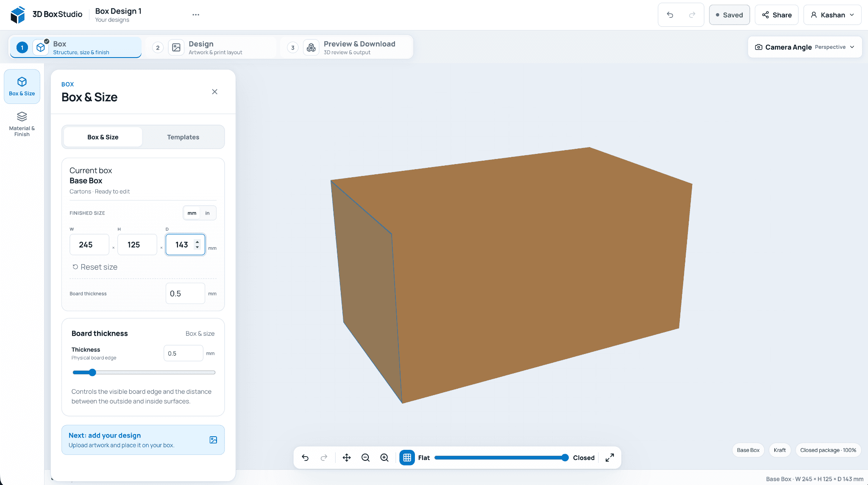
Task: Click the Box step cube icon
Action: click(41, 47)
